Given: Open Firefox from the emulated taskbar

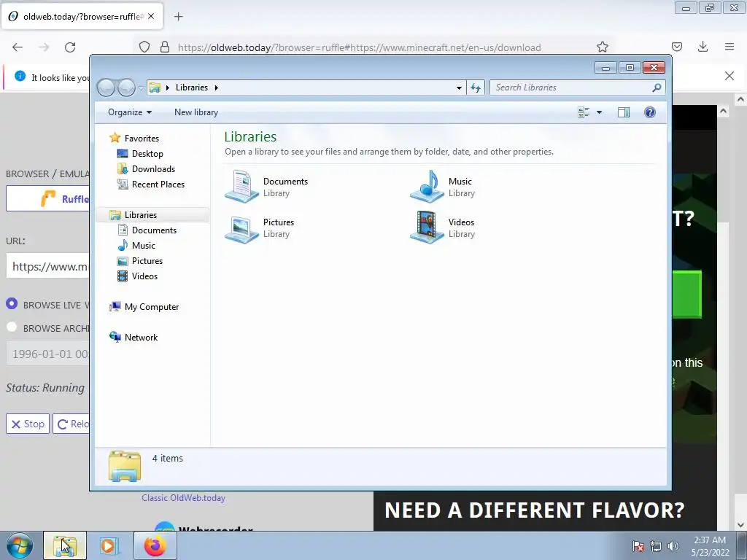Looking at the screenshot, I should 155,545.
